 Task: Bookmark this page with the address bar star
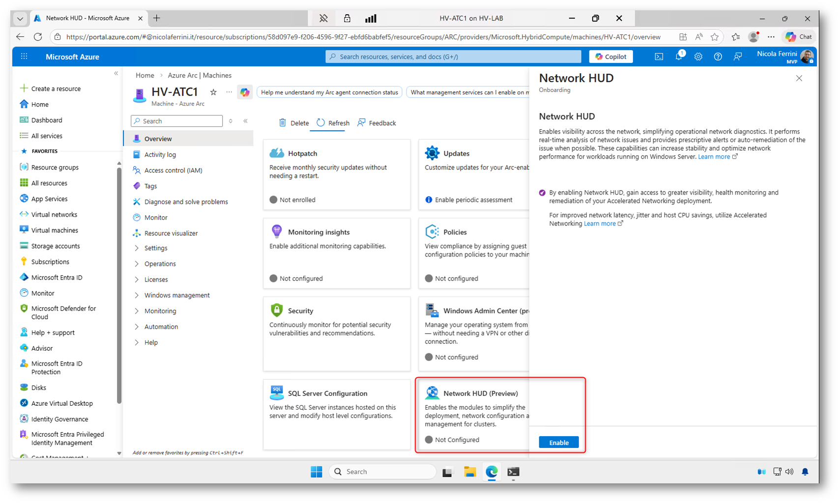click(x=715, y=37)
